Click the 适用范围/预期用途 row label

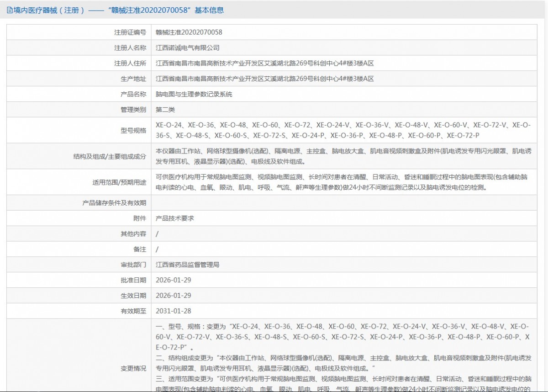(x=119, y=182)
